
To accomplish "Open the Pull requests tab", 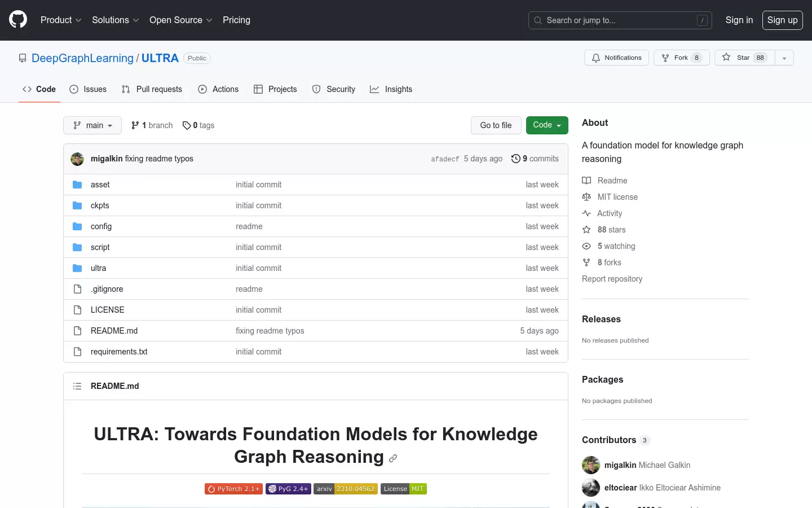I will [x=152, y=89].
